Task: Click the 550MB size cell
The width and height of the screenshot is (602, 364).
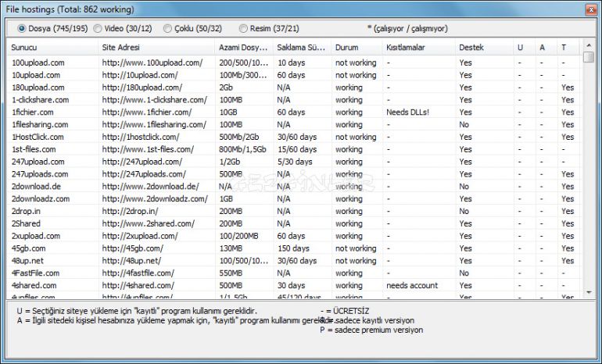Action: coord(231,273)
